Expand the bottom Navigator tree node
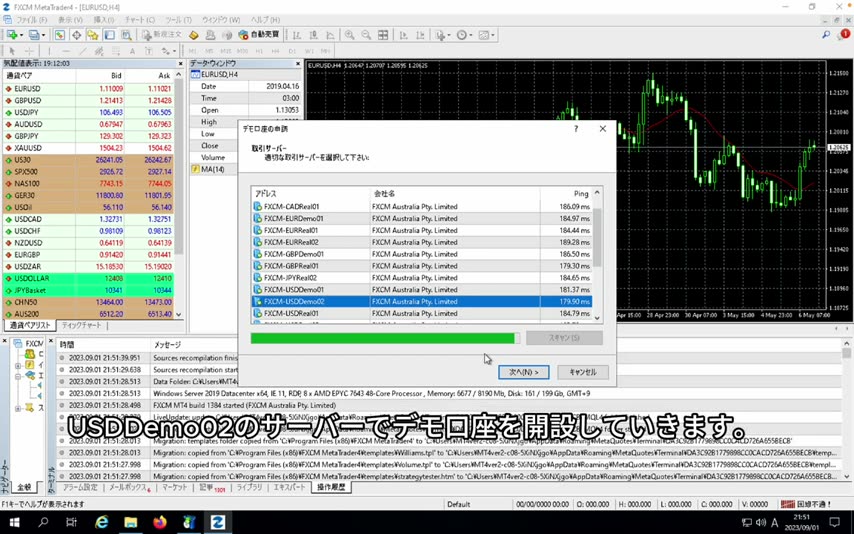The width and height of the screenshot is (854, 534). click(x=18, y=408)
